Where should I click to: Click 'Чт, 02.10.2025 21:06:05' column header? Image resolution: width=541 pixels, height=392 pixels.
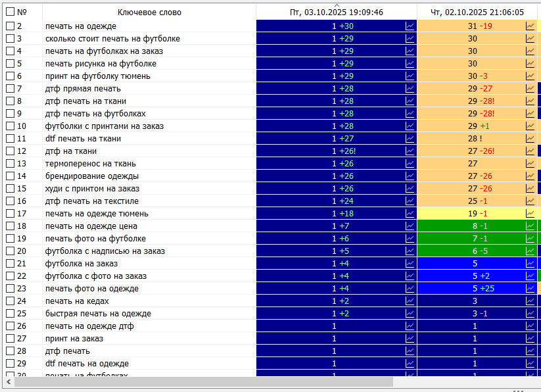pyautogui.click(x=477, y=12)
